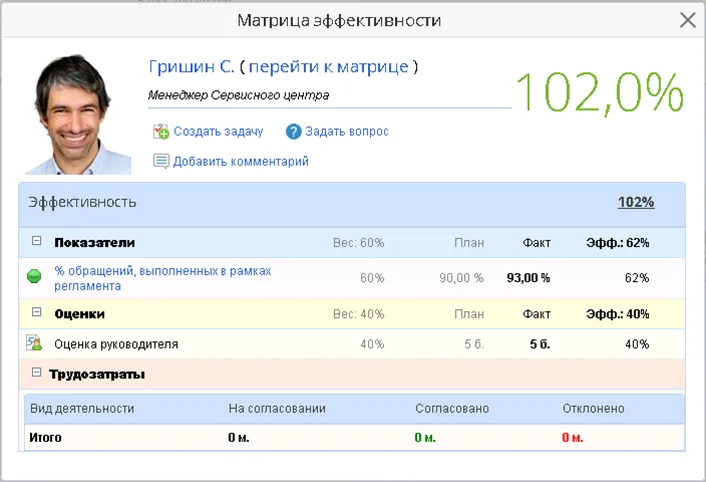
Task: Click the blue question mark icon
Action: click(x=294, y=132)
